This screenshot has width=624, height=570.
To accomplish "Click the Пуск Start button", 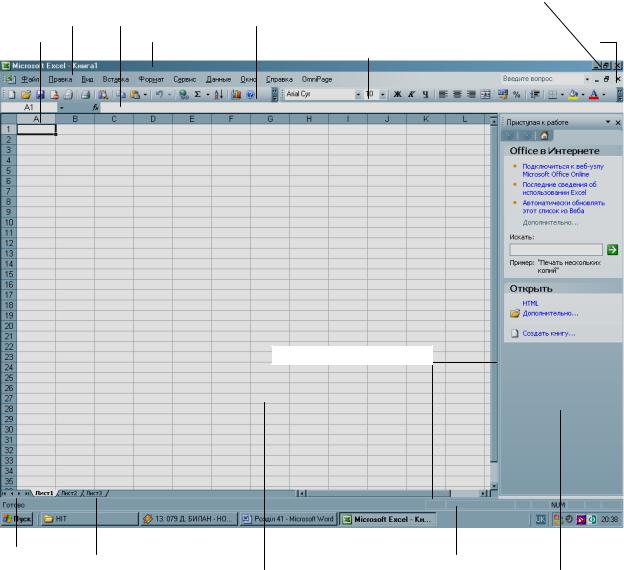I will point(17,519).
